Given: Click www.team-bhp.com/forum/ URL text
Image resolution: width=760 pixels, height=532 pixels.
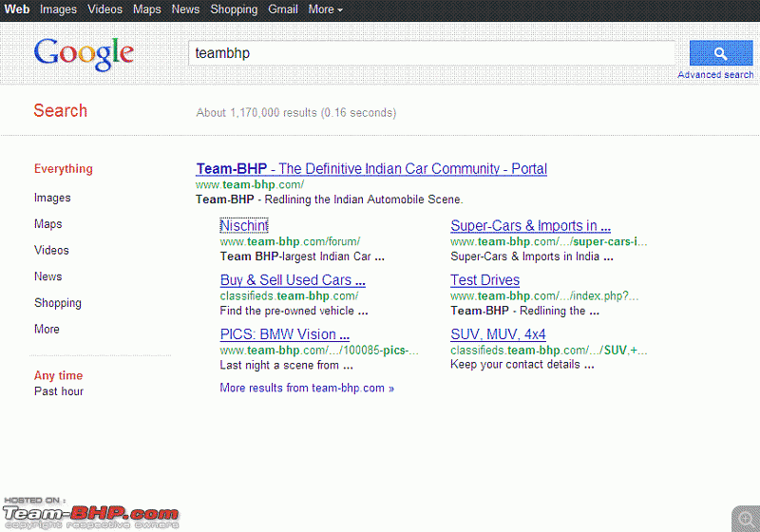Looking at the screenshot, I should click(x=290, y=241).
